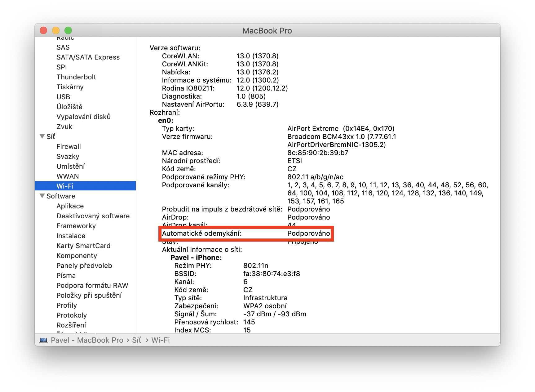Click the en0 interface heading
The image size is (535, 392).
[x=166, y=120]
